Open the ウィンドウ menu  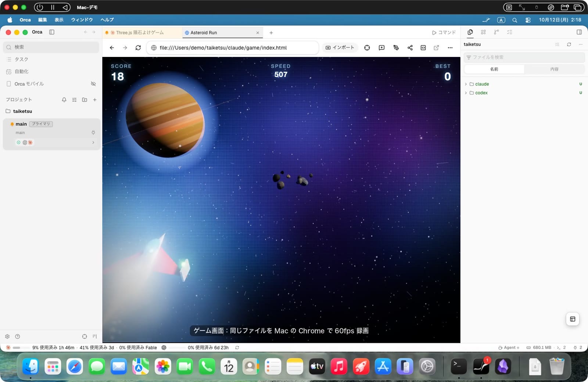[x=82, y=20]
